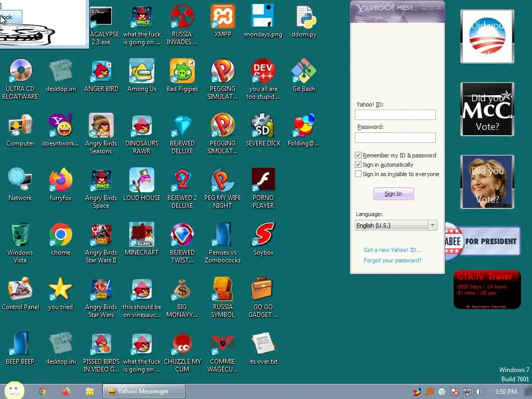Toggle Remember my ID & password
The height and width of the screenshot is (399, 532).
[358, 155]
